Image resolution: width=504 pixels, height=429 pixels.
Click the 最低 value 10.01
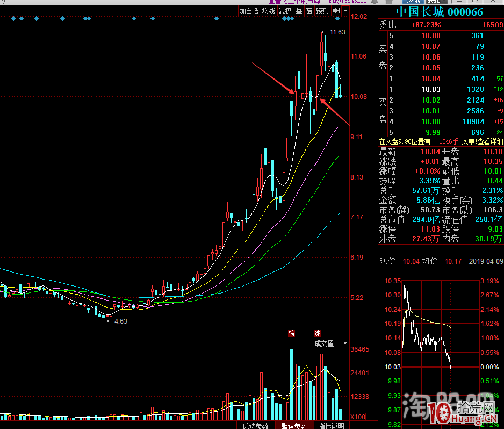(493, 171)
